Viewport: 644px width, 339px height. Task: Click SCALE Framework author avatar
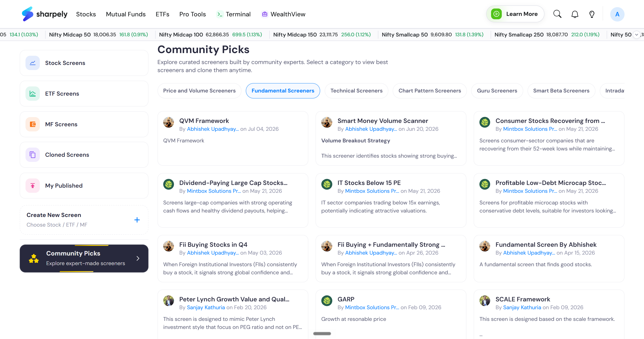485,301
